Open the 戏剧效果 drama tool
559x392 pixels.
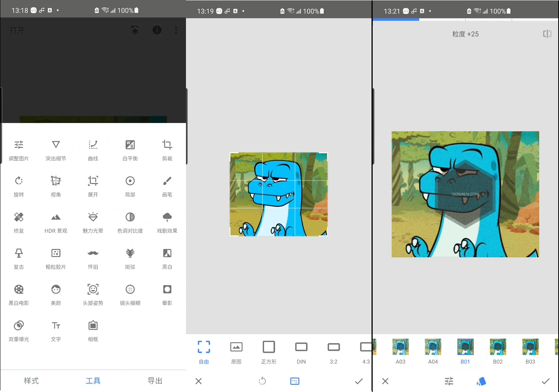[x=167, y=223]
